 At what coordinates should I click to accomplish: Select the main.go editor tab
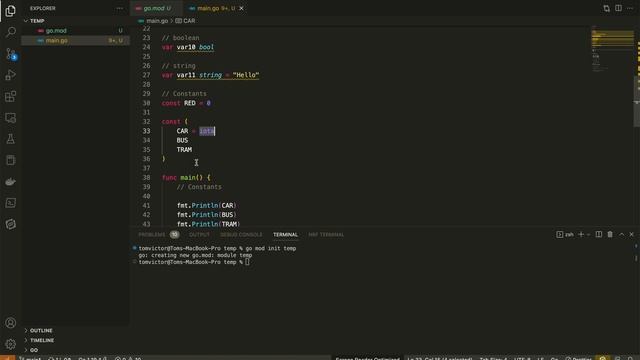click(216, 8)
